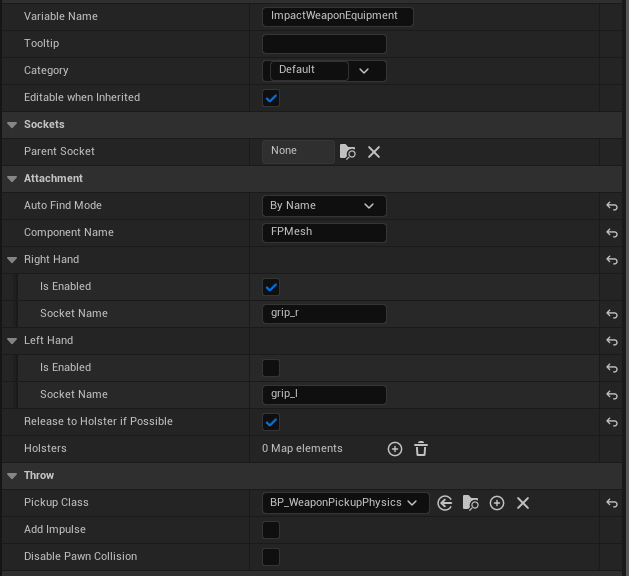The height and width of the screenshot is (576, 629).
Task: Reset Left Hand Is Enabled to default
Action: pyautogui.click(x=612, y=368)
